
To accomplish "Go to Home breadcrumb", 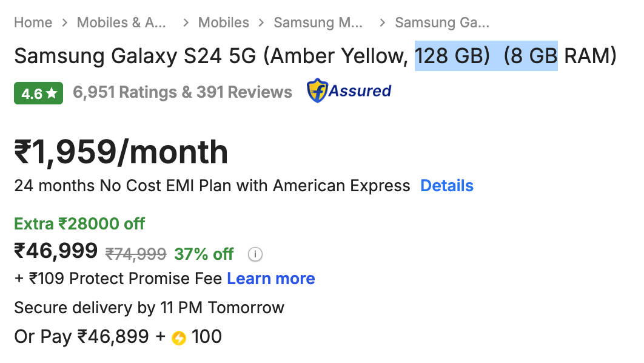I will [x=33, y=23].
